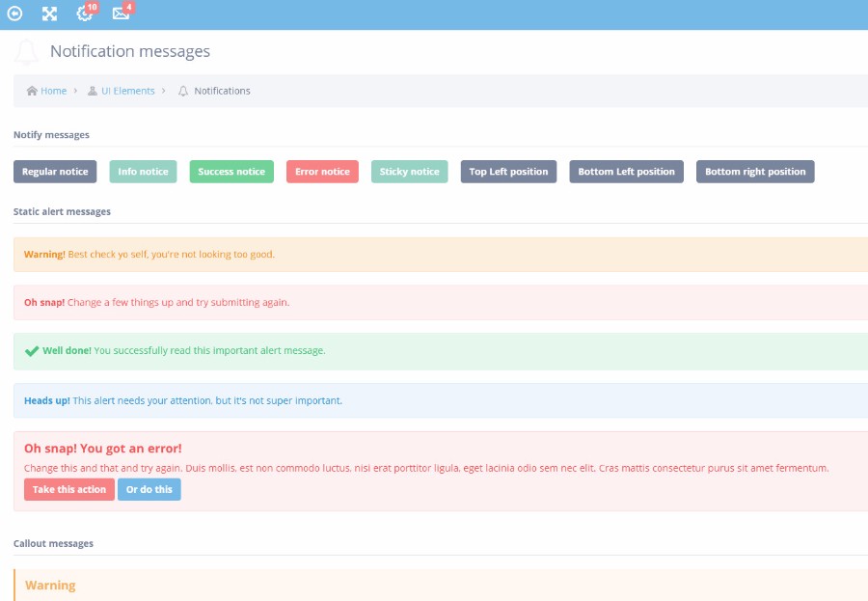Screen dimensions: 868x601
Task: Click the Bottom Left position button
Action: pos(626,172)
